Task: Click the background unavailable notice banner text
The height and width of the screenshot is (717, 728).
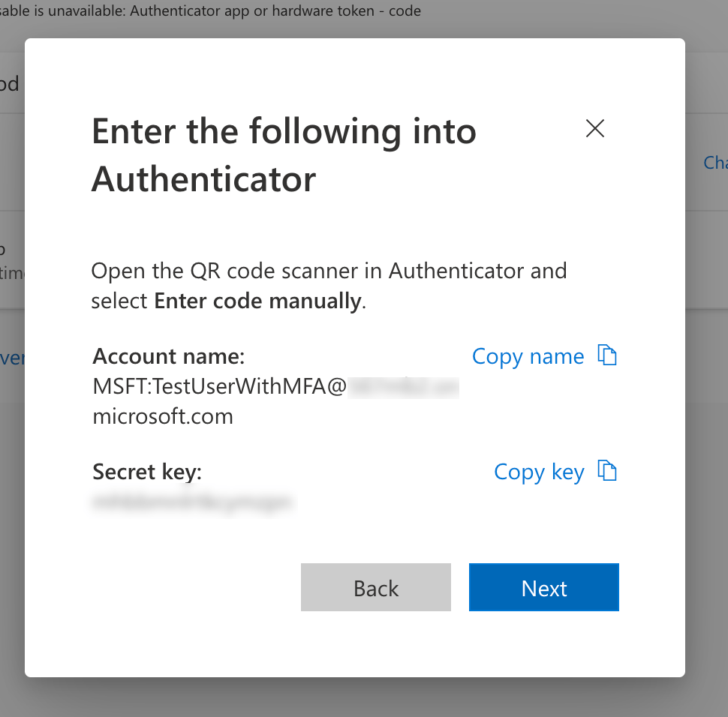Action: point(210,10)
